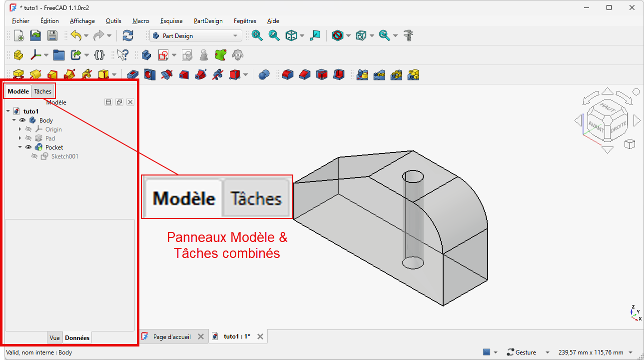Click the Fillet tool icon

tap(287, 74)
